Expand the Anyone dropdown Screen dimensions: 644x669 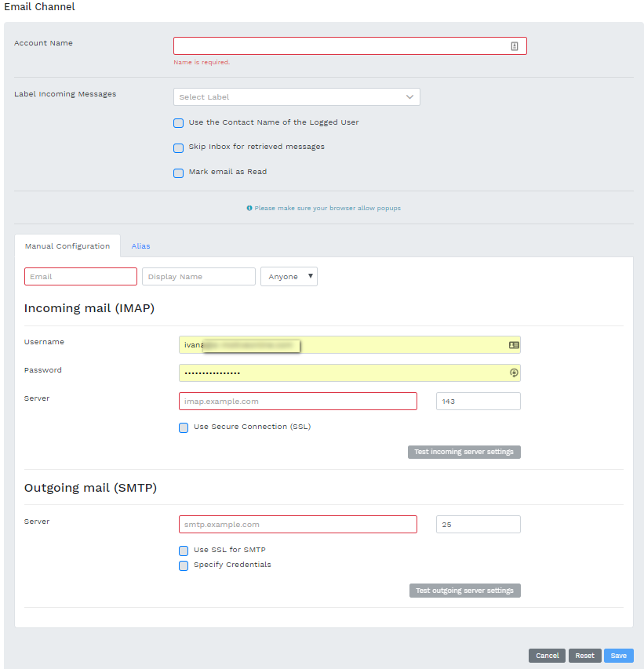click(x=289, y=277)
